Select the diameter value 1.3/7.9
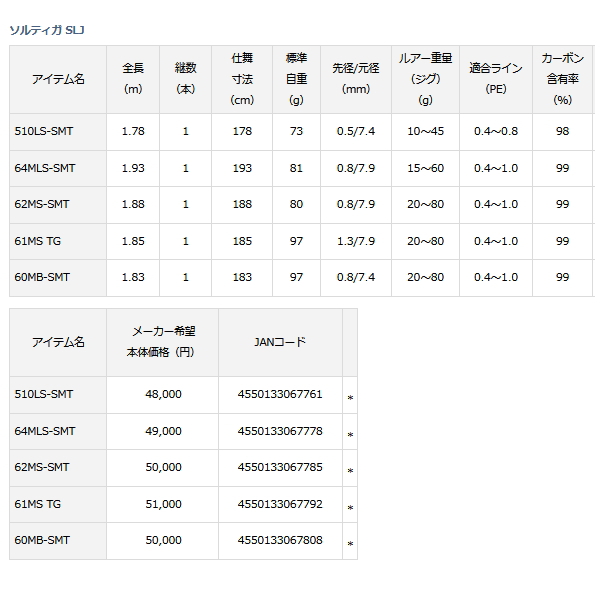600x600 pixels. (x=355, y=241)
